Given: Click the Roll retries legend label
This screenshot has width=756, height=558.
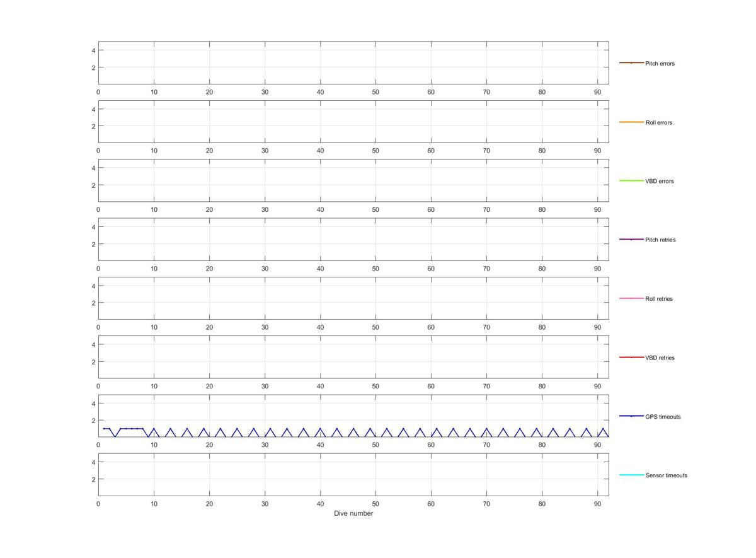Looking at the screenshot, I should point(659,299).
